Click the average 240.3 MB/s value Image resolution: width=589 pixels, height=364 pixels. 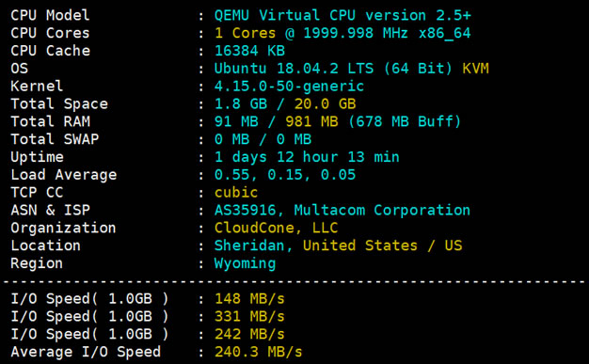click(258, 352)
